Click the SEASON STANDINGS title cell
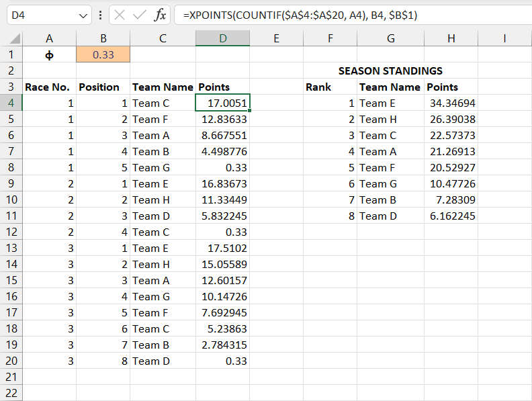Screen dimensions: 532x401 coord(390,71)
